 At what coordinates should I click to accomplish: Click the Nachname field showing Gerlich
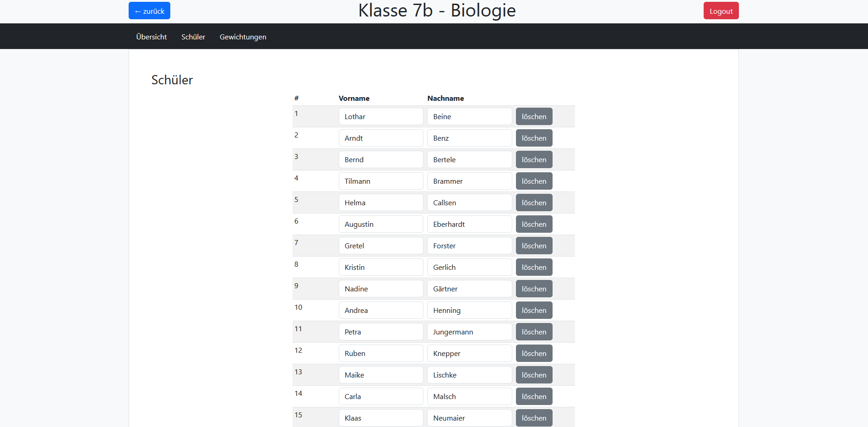[x=469, y=267]
